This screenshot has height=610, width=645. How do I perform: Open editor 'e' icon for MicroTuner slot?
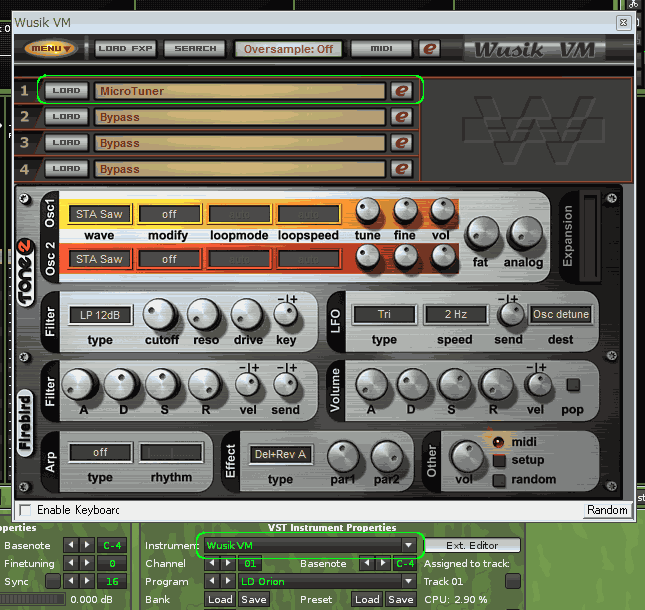point(401,90)
